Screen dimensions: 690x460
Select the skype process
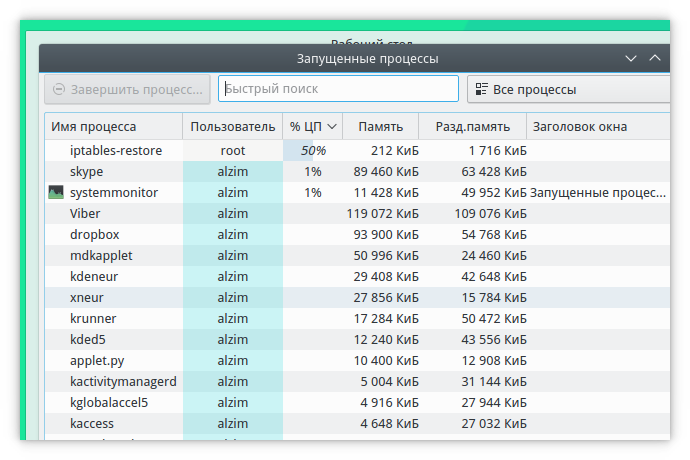coord(86,172)
